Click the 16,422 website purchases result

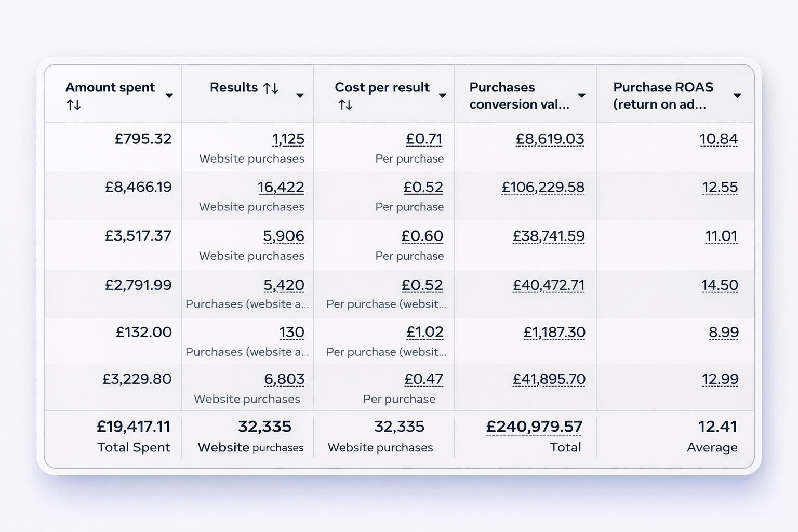281,187
